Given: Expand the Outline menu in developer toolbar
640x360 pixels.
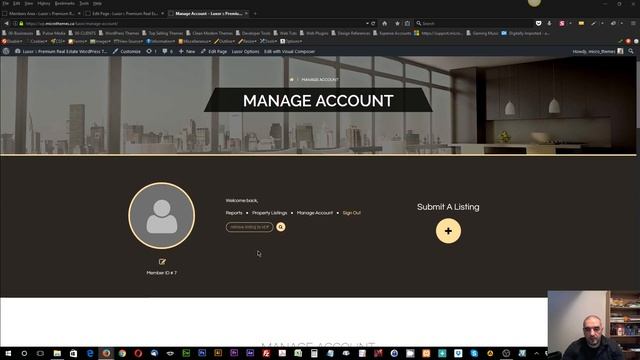Looking at the screenshot, I should 225,41.
